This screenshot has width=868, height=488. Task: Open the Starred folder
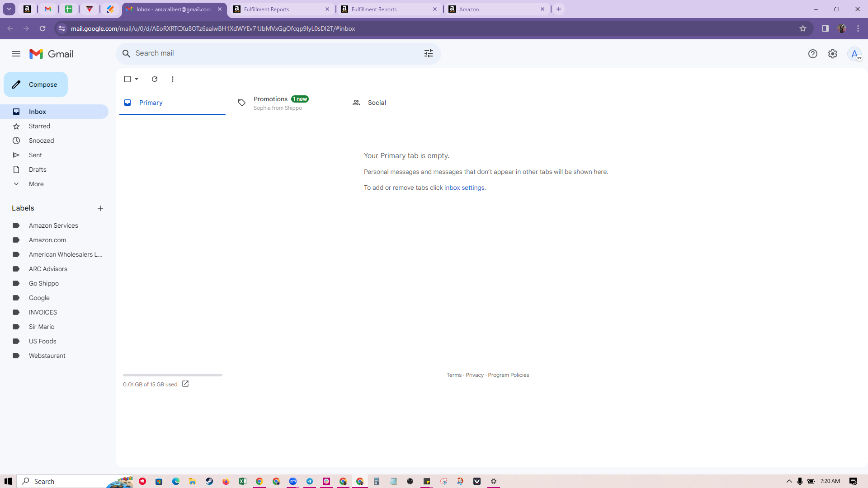click(x=54, y=126)
